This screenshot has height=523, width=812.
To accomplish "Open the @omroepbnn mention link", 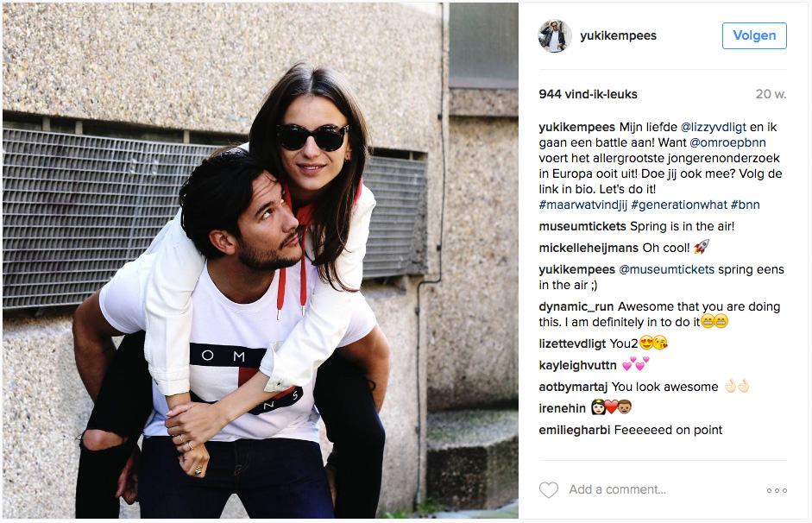I will [x=727, y=143].
